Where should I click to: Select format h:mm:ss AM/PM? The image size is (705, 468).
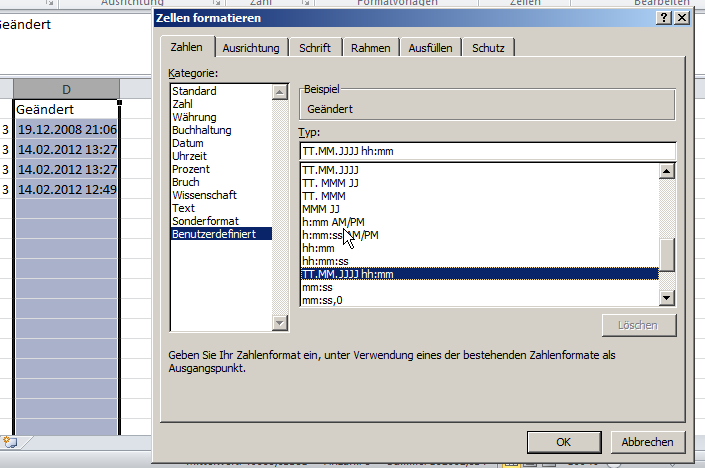point(480,235)
